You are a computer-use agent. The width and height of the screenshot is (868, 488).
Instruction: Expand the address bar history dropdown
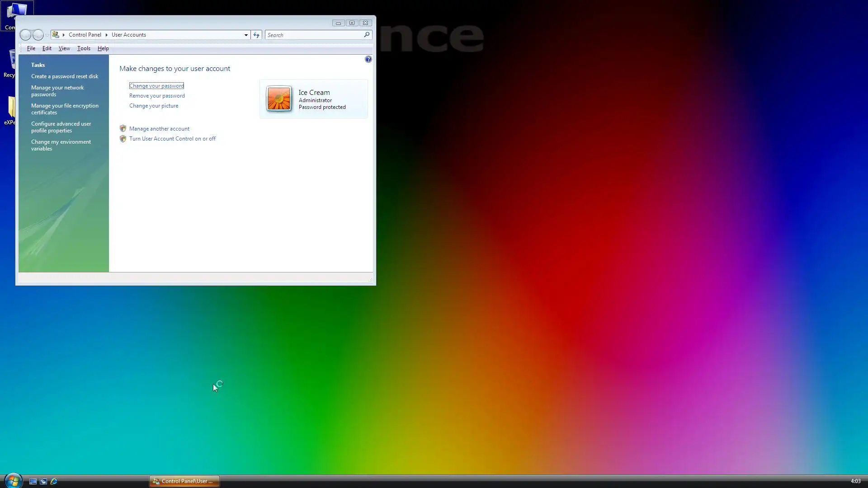click(246, 35)
